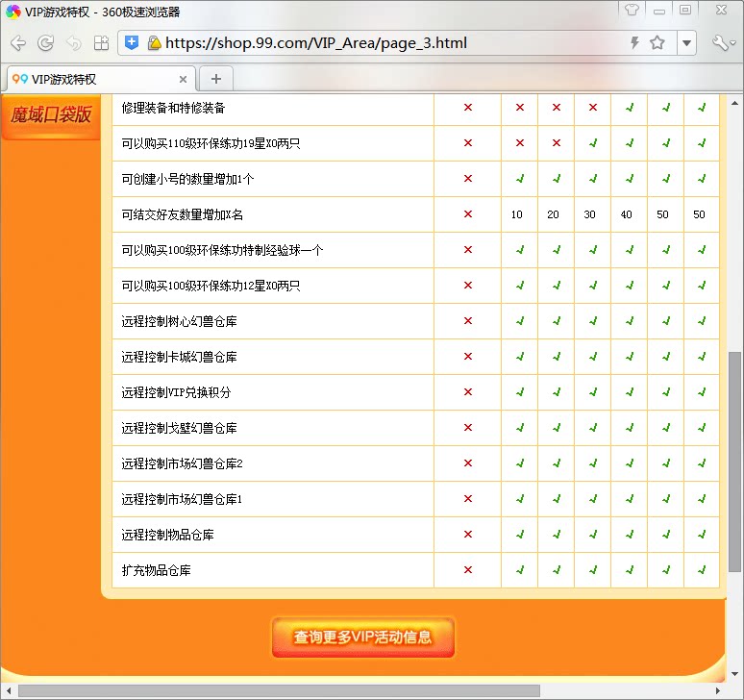Switch to the VIP游戏特权 tab
This screenshot has height=700, width=744.
pos(101,79)
